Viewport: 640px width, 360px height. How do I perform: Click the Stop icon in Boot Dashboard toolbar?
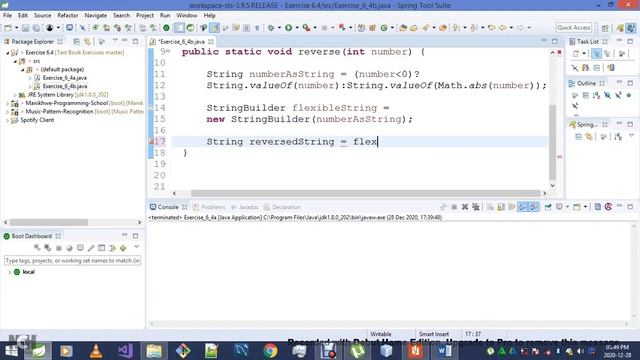(59, 248)
